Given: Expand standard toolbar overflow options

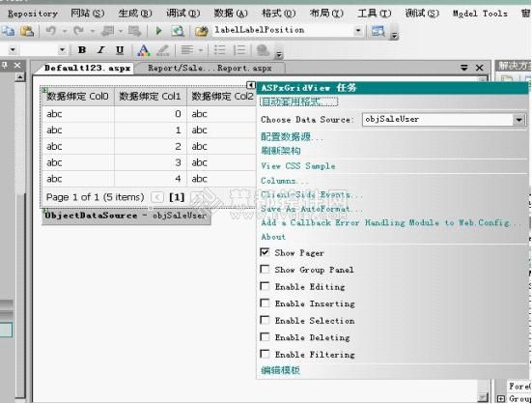Looking at the screenshot, I should [394, 35].
